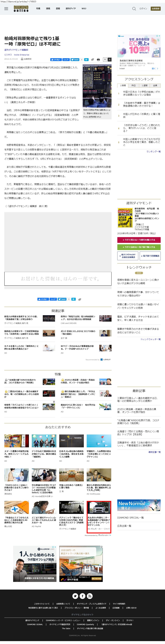Screen dimensions: 165x644
Task: Click the red 今週号を購入する button
Action: coord(139,240)
